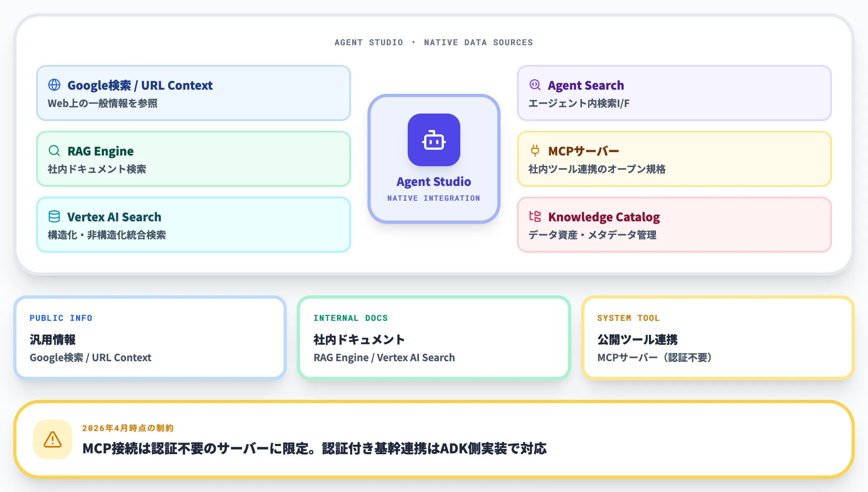Click the robot icon in the Agent Studio box

pyautogui.click(x=433, y=140)
